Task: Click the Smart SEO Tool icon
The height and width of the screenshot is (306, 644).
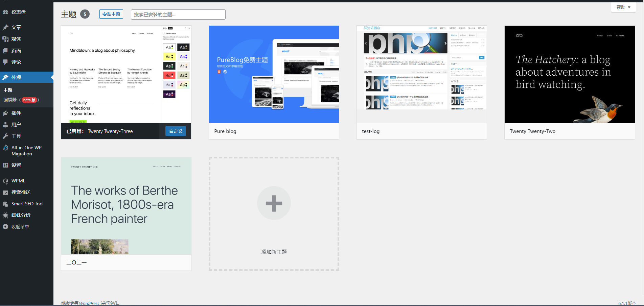Action: click(5, 204)
